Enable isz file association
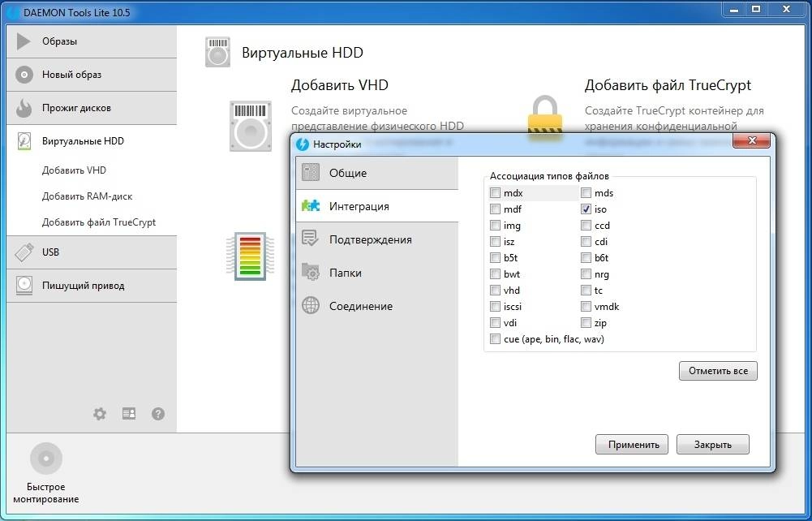Image resolution: width=812 pixels, height=521 pixels. (495, 241)
